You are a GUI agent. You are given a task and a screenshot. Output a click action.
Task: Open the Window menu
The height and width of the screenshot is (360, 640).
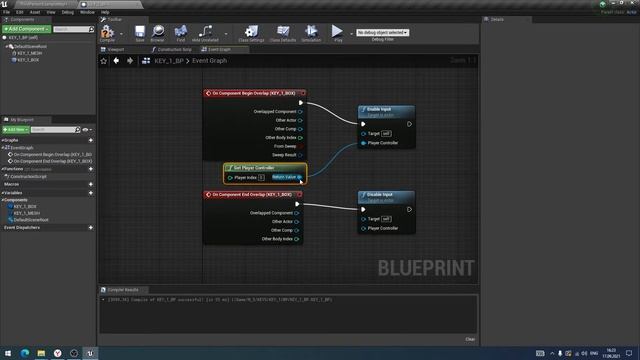coord(87,12)
